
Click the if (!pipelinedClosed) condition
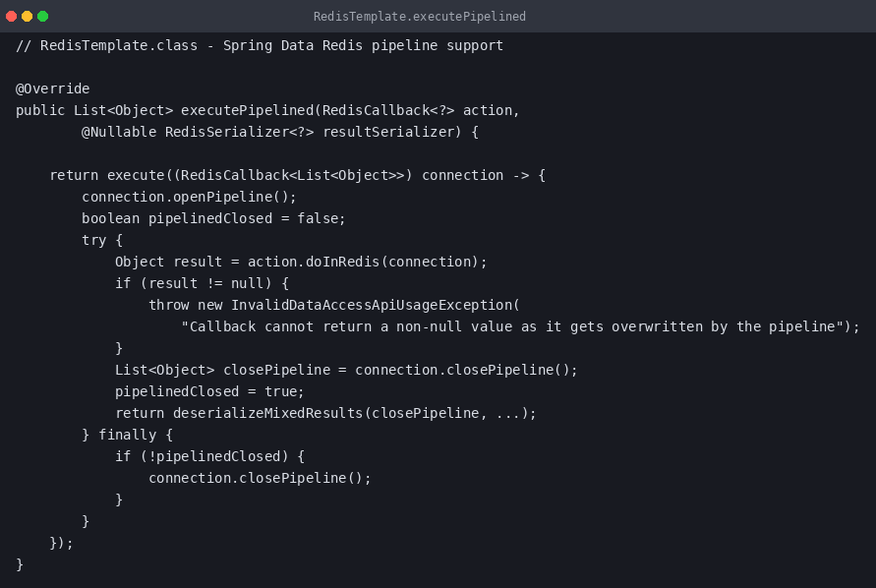pos(202,456)
